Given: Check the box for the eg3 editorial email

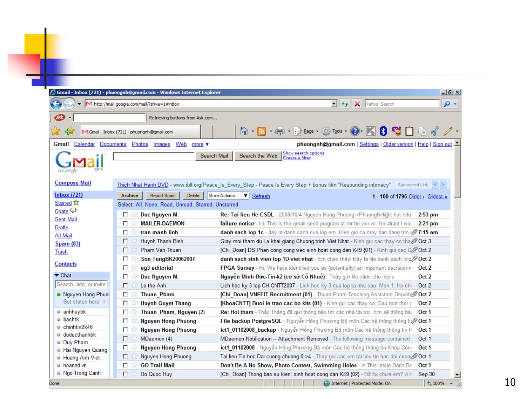Looking at the screenshot, I should tap(125, 268).
